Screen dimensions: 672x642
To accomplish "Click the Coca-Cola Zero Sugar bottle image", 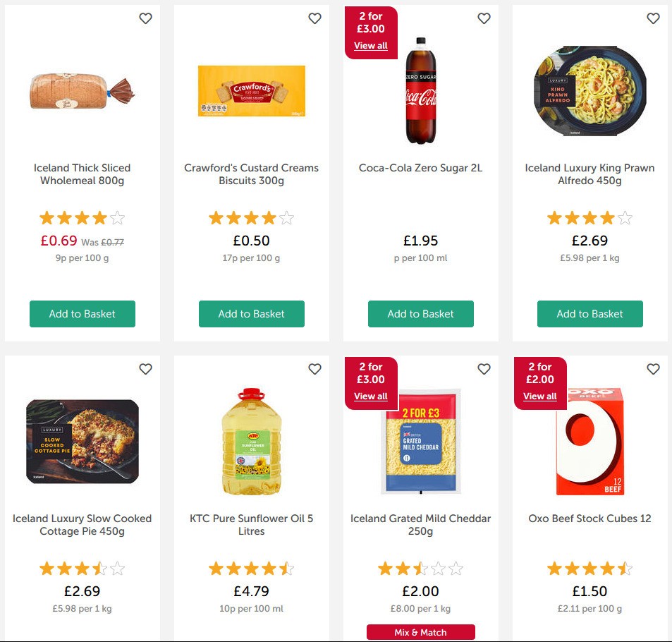I will (x=420, y=92).
